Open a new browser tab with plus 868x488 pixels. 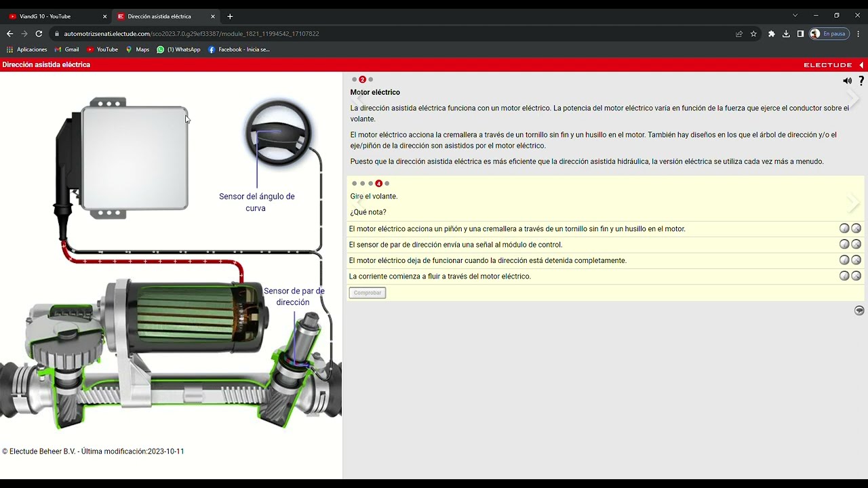coord(230,16)
